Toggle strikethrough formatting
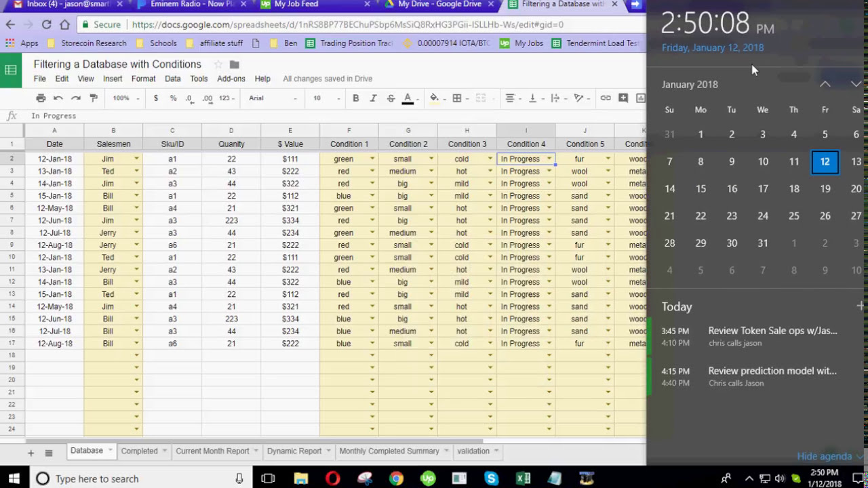This screenshot has height=488, width=868. pyautogui.click(x=391, y=98)
